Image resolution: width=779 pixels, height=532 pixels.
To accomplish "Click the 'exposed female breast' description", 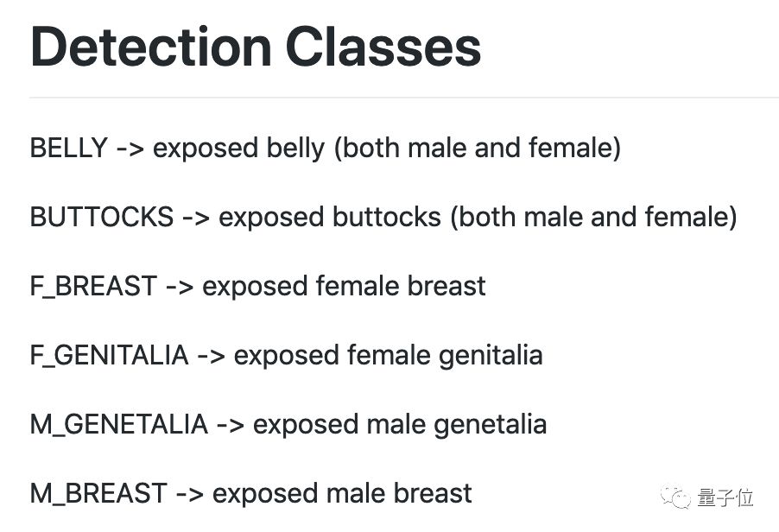I will [x=344, y=286].
